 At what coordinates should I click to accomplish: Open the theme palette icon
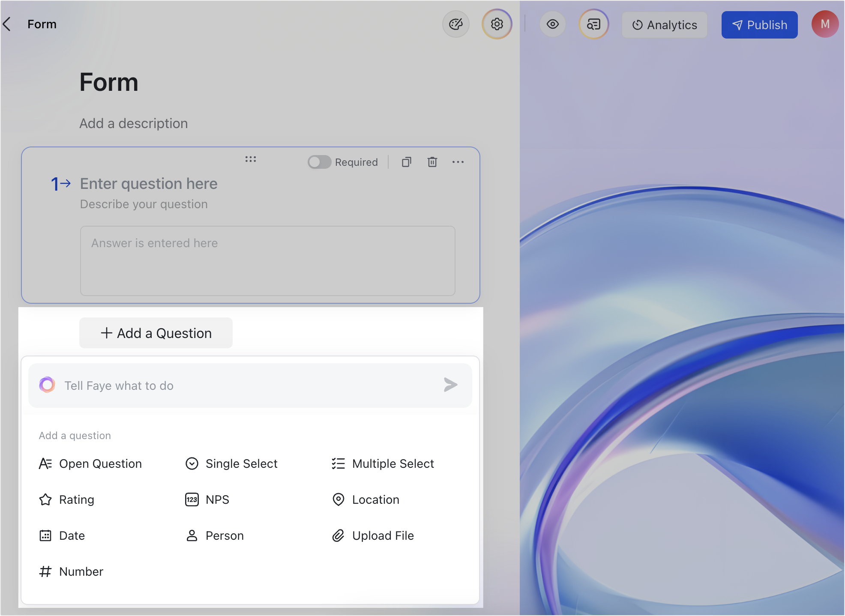click(x=455, y=24)
